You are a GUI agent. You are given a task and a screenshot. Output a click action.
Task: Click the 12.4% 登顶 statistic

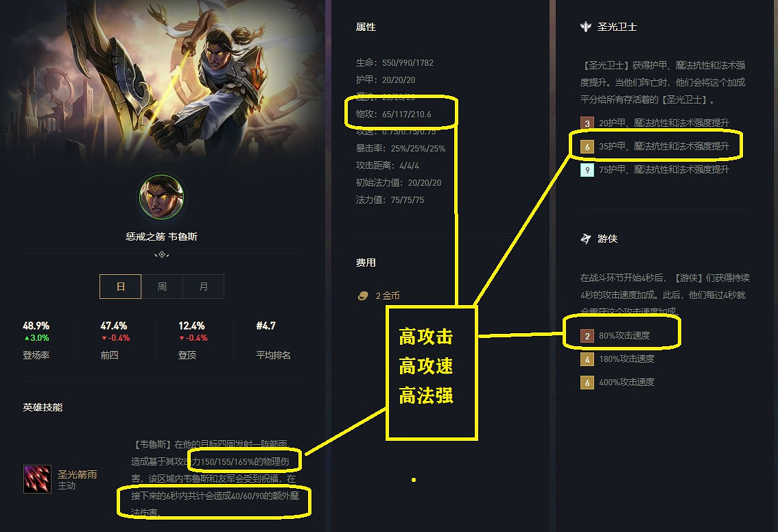coord(193,339)
